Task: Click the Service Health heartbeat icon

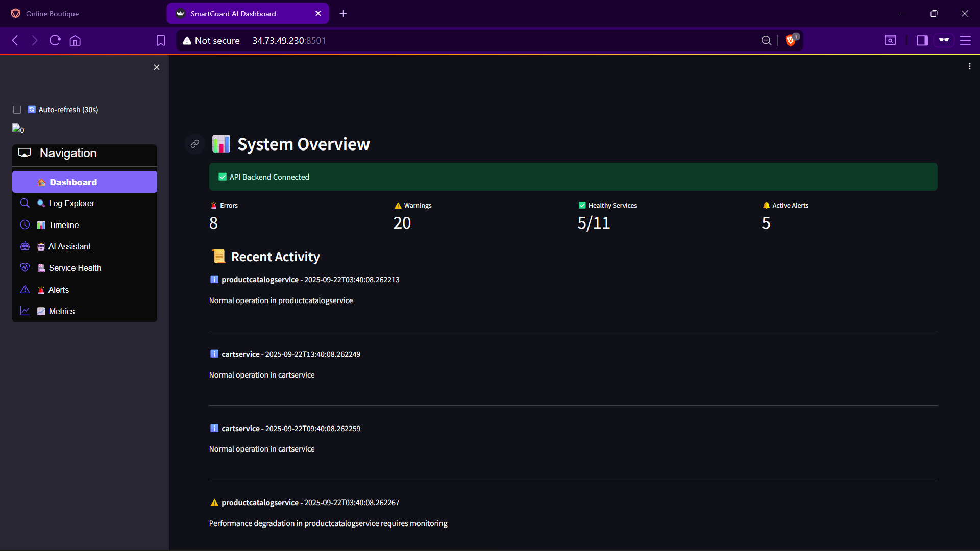Action: click(x=25, y=268)
